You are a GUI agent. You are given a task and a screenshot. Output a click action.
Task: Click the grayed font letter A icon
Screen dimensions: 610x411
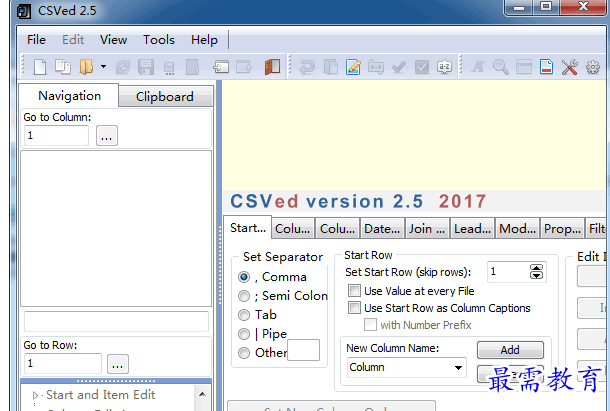pyautogui.click(x=478, y=67)
